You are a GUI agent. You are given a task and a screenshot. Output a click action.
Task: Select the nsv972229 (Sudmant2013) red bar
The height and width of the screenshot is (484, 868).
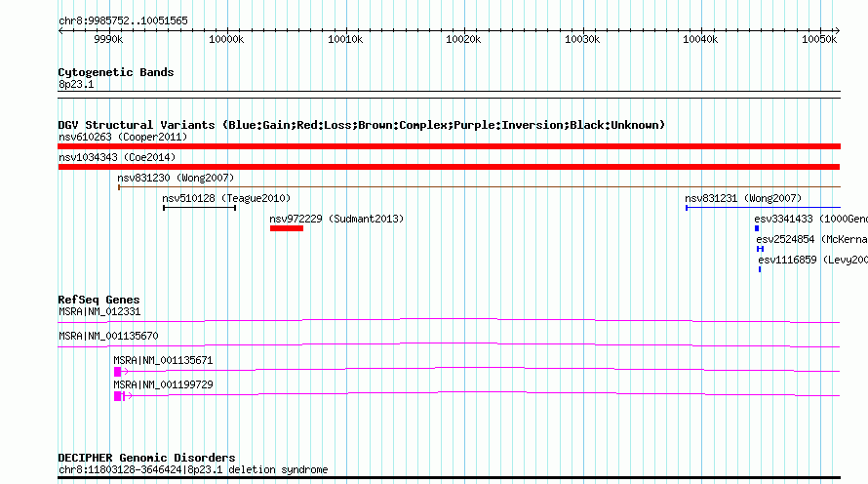coord(287,228)
